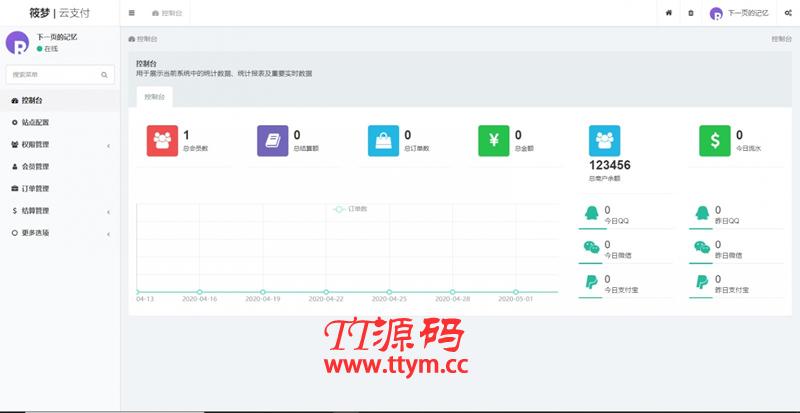800x413 pixels.
Task: Click the 今日支付宝 payment icon
Action: (591, 282)
